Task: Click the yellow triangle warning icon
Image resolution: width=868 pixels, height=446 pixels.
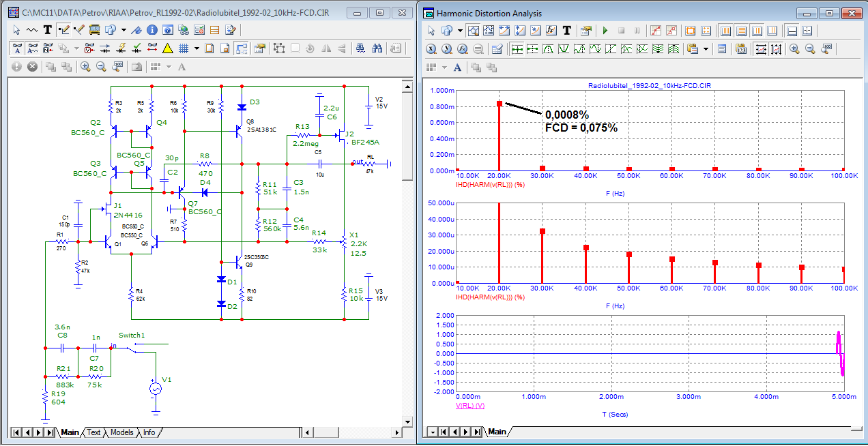Action: pos(167,48)
